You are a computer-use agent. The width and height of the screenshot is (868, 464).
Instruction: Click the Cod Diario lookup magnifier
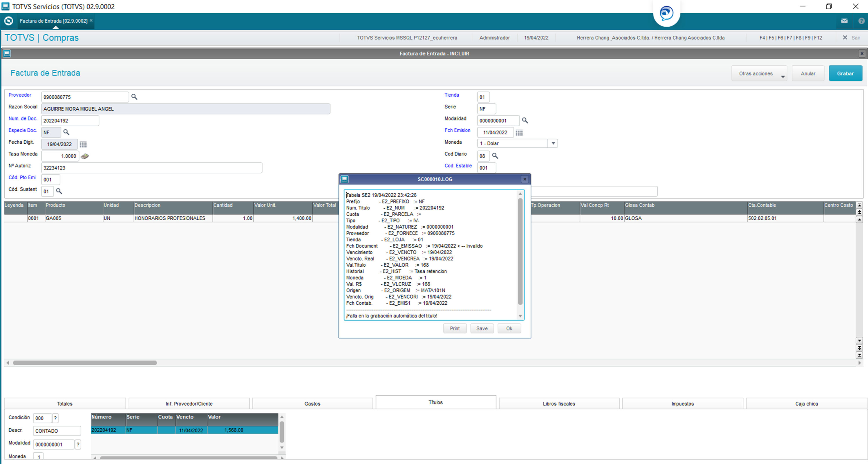pos(495,156)
